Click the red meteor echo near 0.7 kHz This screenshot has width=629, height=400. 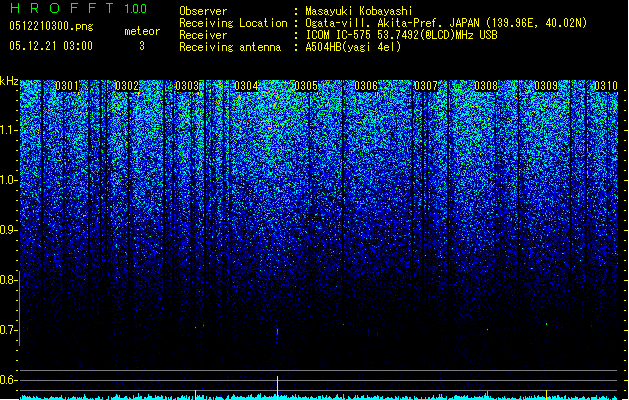277,331
